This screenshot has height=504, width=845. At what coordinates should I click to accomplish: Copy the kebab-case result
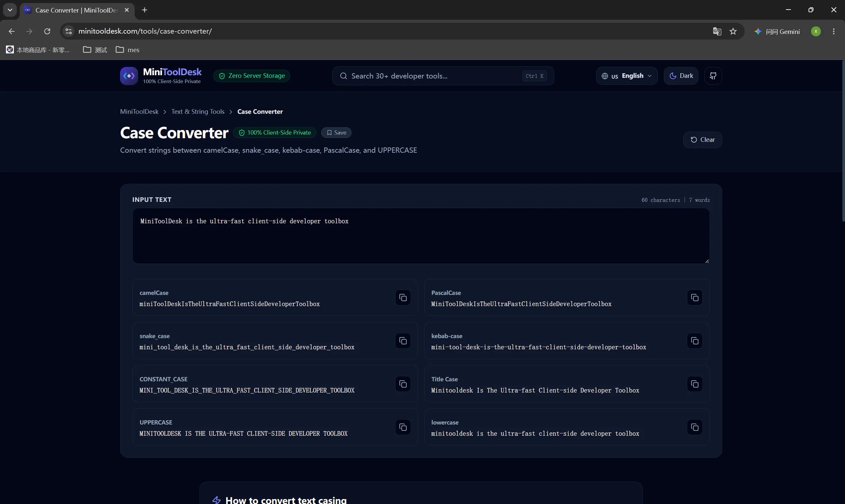point(694,341)
